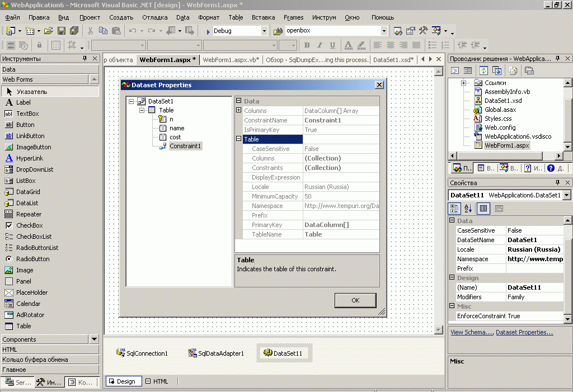This screenshot has height=392, width=573.
Task: Click Alphabetic sort icon in Properties
Action: pos(468,209)
